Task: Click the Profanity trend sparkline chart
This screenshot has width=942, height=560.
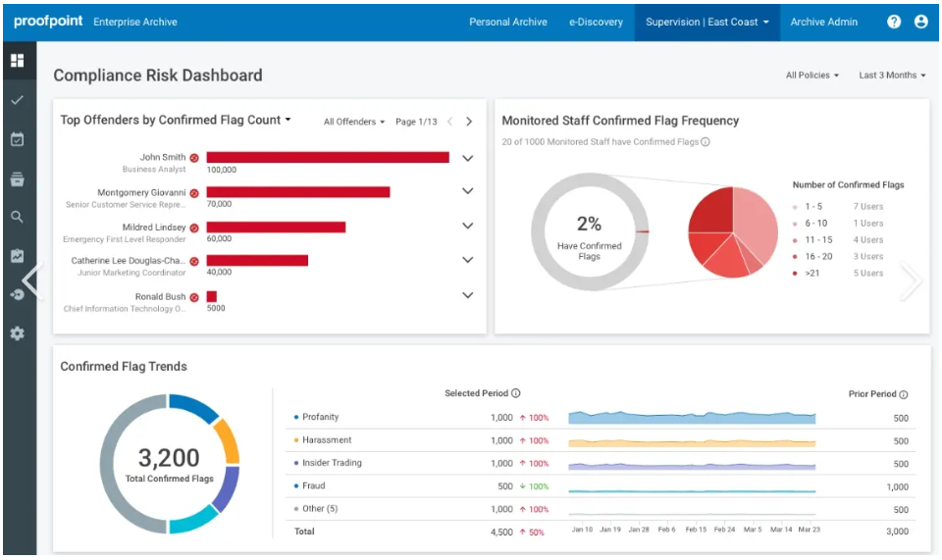Action: point(692,417)
